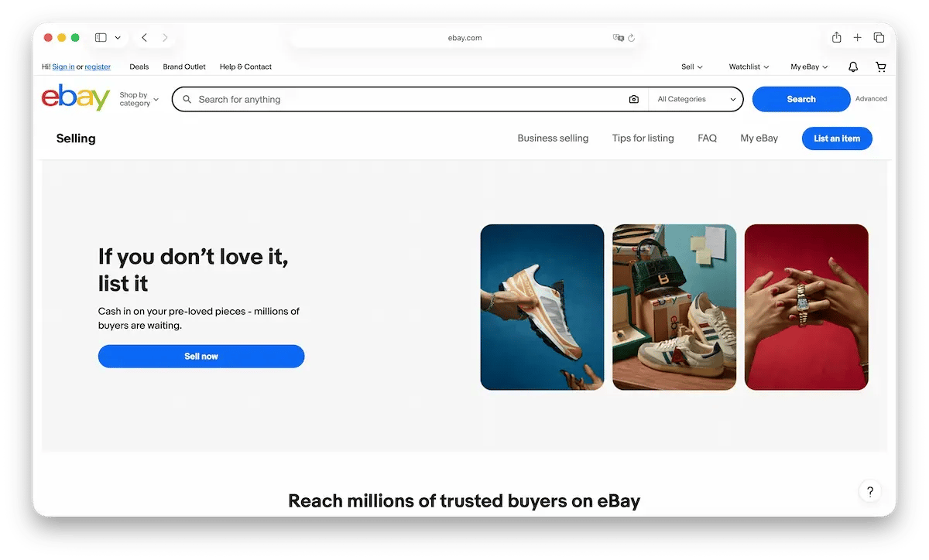929x560 pixels.
Task: Click the register link
Action: pyautogui.click(x=98, y=67)
